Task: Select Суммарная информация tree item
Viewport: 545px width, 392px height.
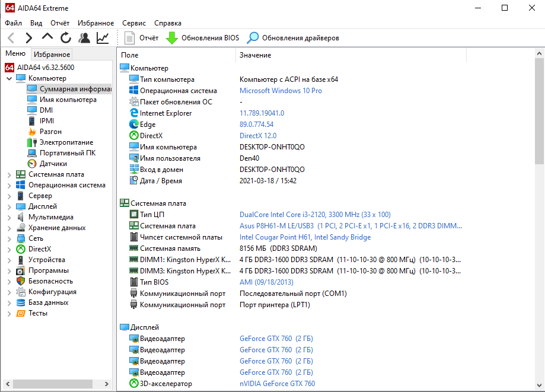Action: pos(75,88)
